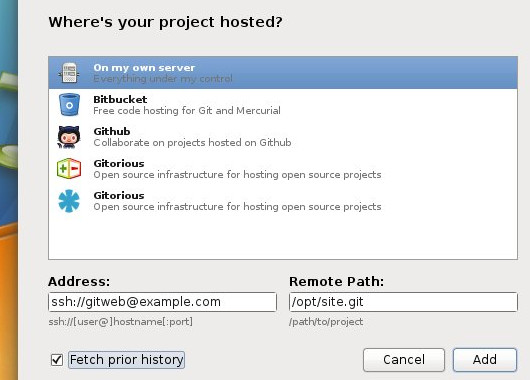
Task: Click the Cancel button
Action: click(x=404, y=360)
